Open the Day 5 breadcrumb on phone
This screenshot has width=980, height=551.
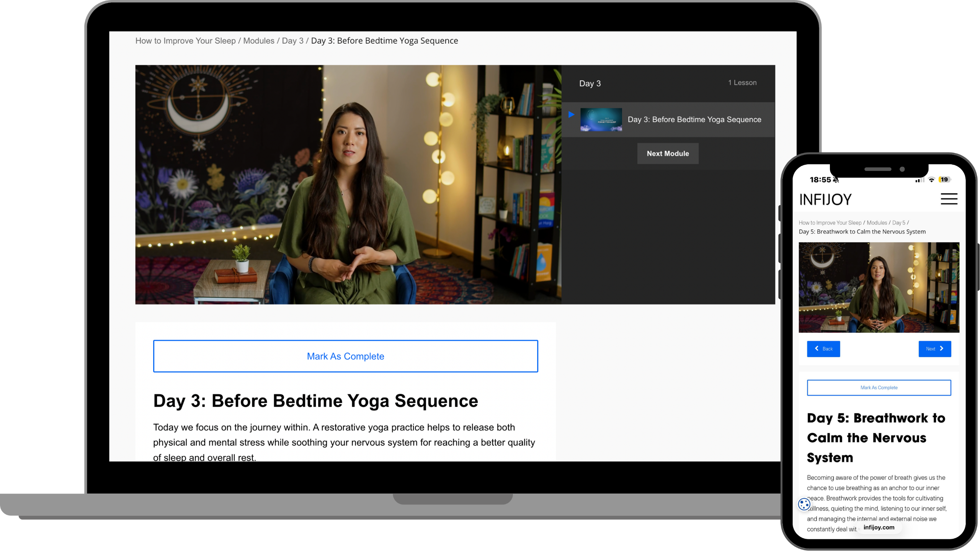coord(898,223)
